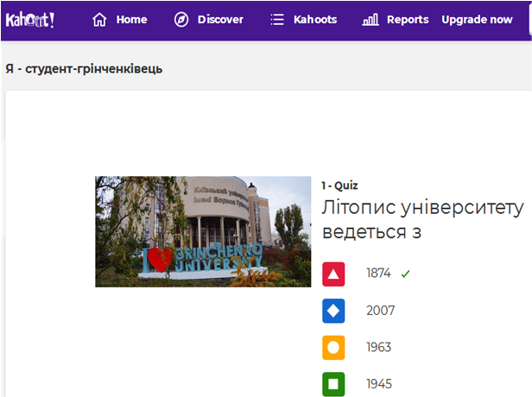
Task: Select the answer 2007
Action: [x=381, y=311]
